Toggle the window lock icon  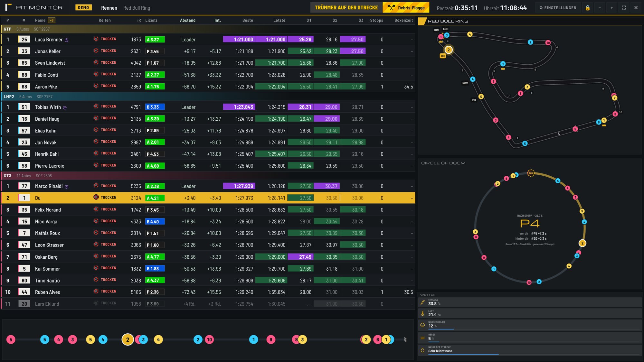(588, 8)
